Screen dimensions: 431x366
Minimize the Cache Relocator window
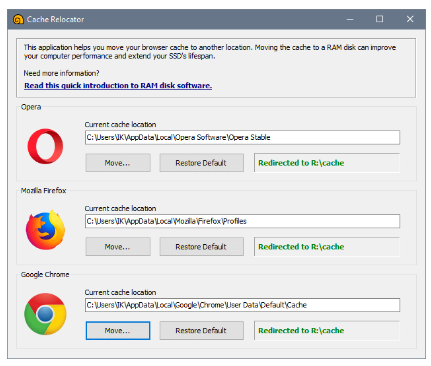[x=350, y=19]
